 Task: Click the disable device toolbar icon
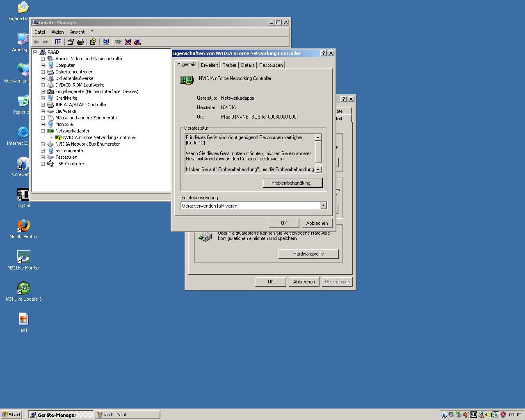click(x=137, y=42)
